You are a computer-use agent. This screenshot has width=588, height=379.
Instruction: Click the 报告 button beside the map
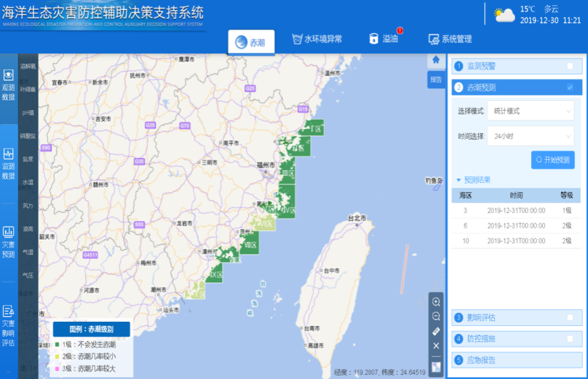(436, 79)
